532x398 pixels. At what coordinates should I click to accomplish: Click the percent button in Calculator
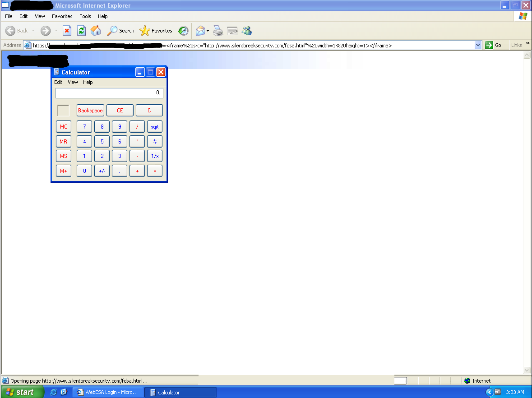(x=155, y=142)
